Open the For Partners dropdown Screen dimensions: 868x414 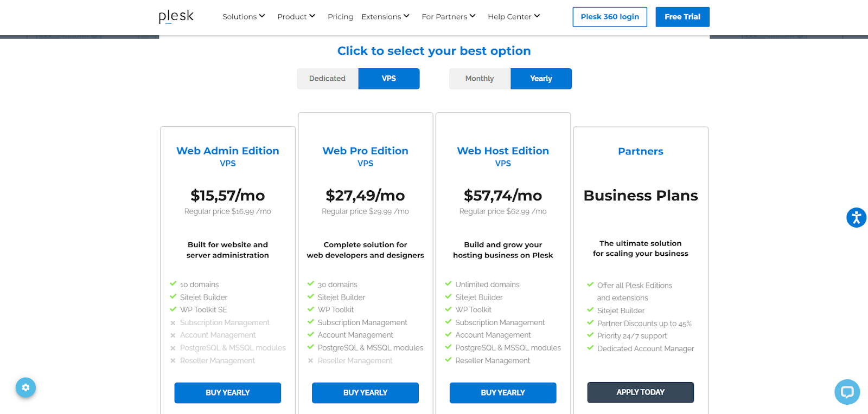pos(448,17)
